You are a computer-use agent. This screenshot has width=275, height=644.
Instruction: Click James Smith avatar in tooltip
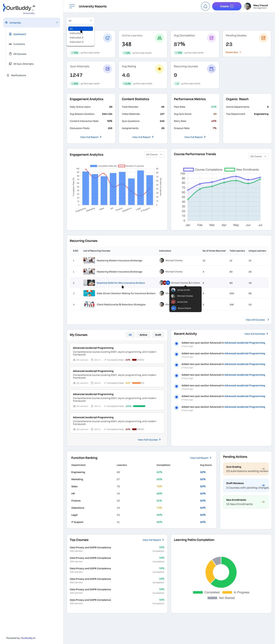pyautogui.click(x=173, y=290)
